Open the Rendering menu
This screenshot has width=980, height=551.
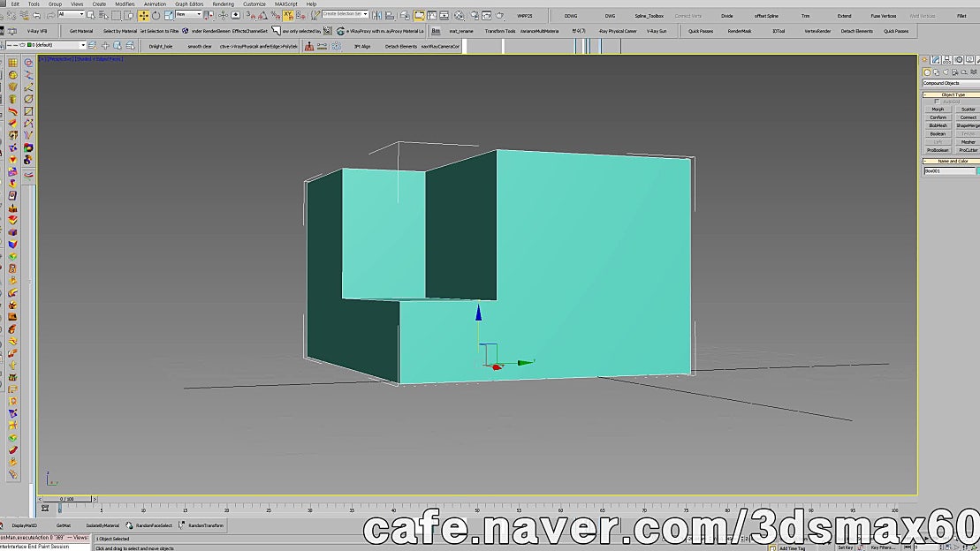click(x=224, y=4)
